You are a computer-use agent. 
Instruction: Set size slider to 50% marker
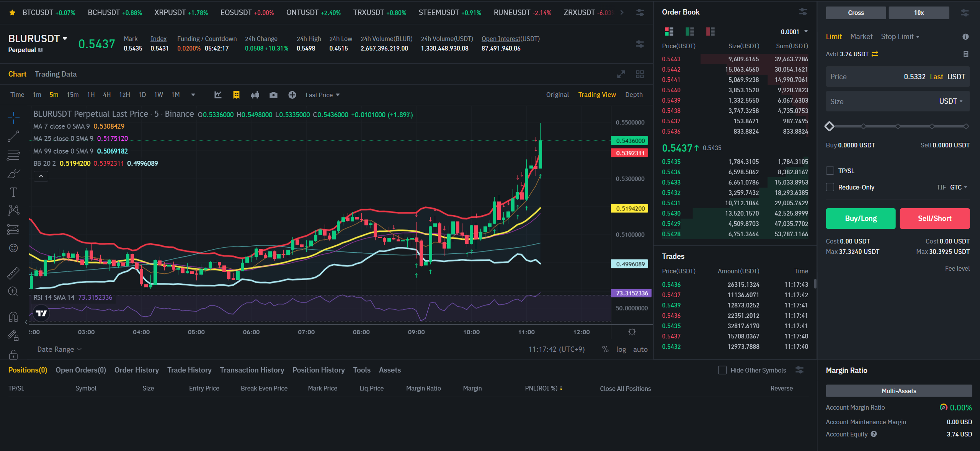(x=898, y=126)
